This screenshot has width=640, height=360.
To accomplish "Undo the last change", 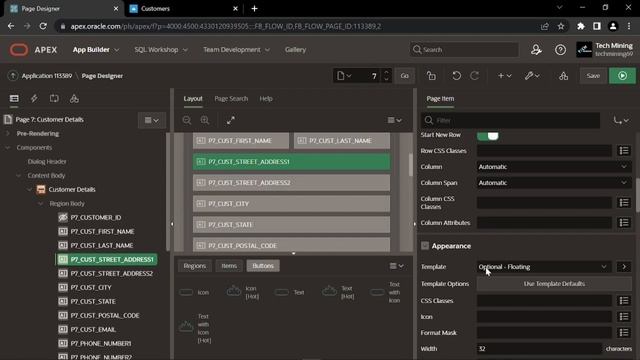I will [456, 76].
